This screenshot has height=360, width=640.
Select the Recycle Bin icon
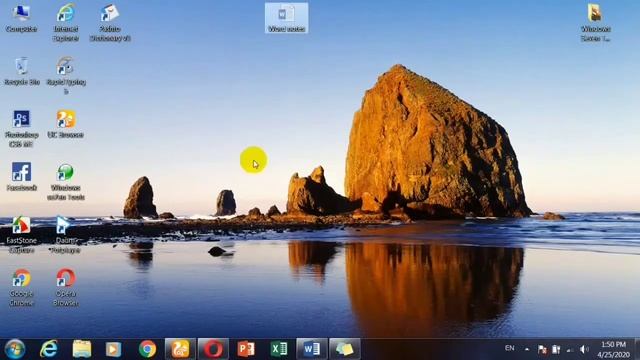(x=21, y=71)
